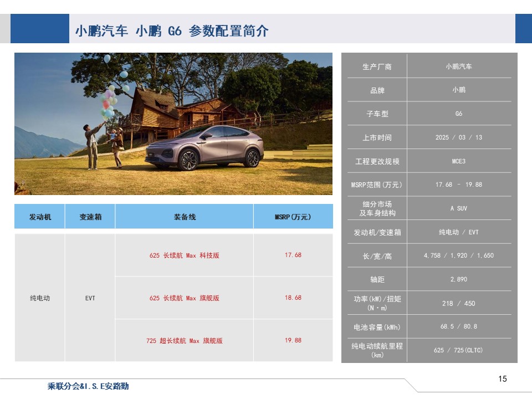Select the dimensions 4,758 / 1,920 / 1,650
Image resolution: width=532 pixels, height=399 pixels.
click(x=459, y=255)
